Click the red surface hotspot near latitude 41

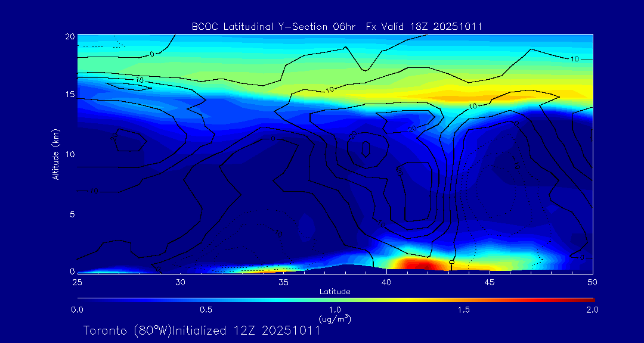pos(417,264)
